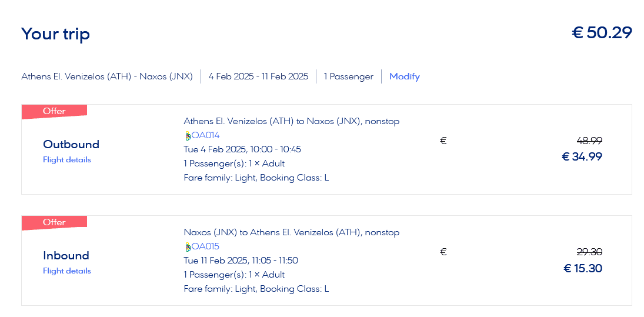Click the € 34.99 outbound discounted price
Screen dimensions: 644x317
[582, 157]
